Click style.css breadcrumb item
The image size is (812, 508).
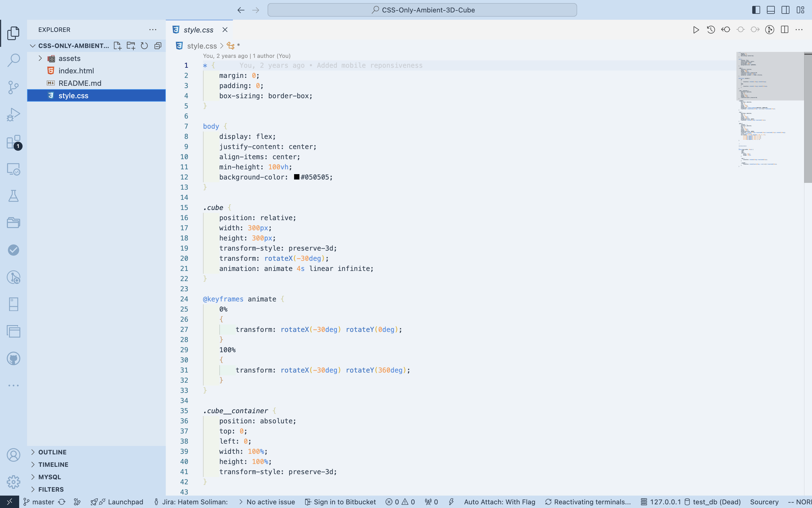pos(202,46)
